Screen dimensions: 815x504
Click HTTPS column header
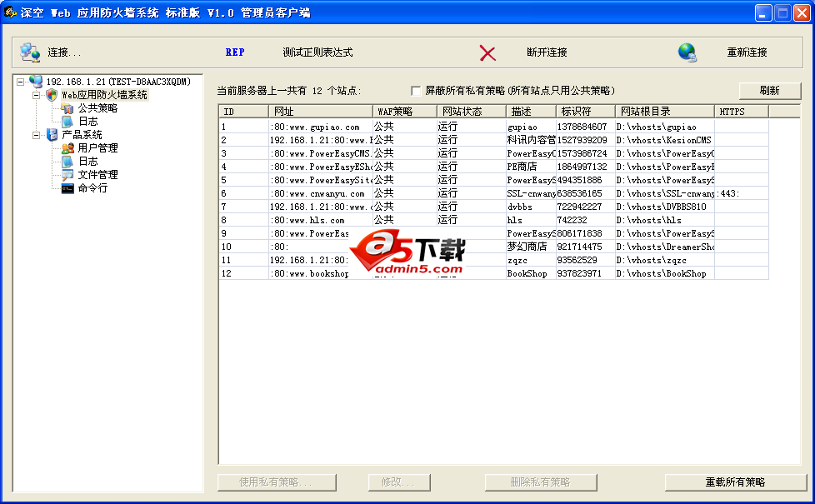[742, 111]
